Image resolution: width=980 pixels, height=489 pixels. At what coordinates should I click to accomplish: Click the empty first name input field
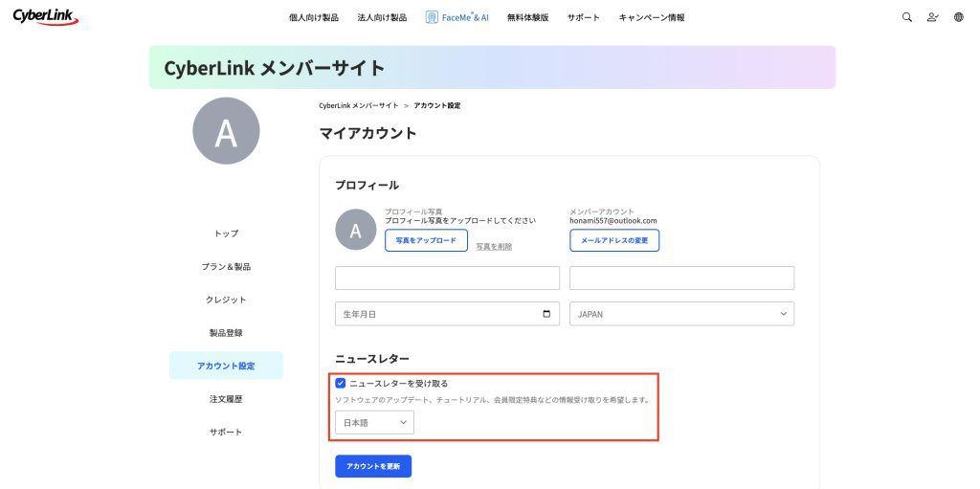pyautogui.click(x=447, y=278)
